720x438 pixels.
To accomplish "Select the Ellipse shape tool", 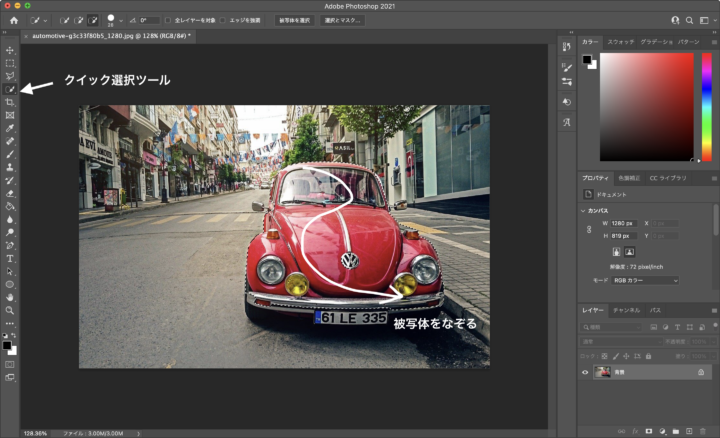I will coord(10,284).
